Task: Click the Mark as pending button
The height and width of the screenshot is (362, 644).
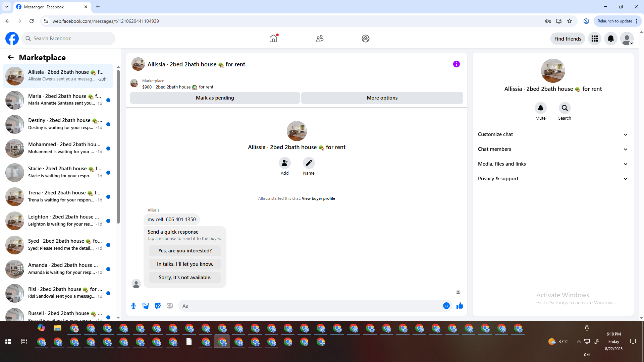Action: coord(215,98)
